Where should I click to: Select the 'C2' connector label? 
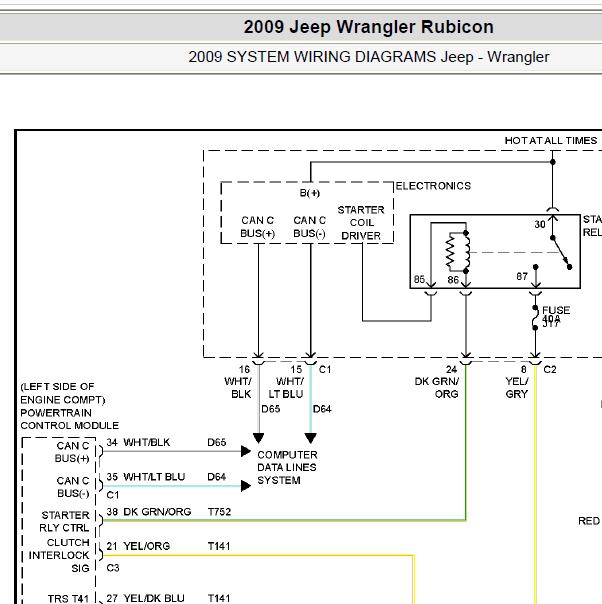[x=550, y=370]
